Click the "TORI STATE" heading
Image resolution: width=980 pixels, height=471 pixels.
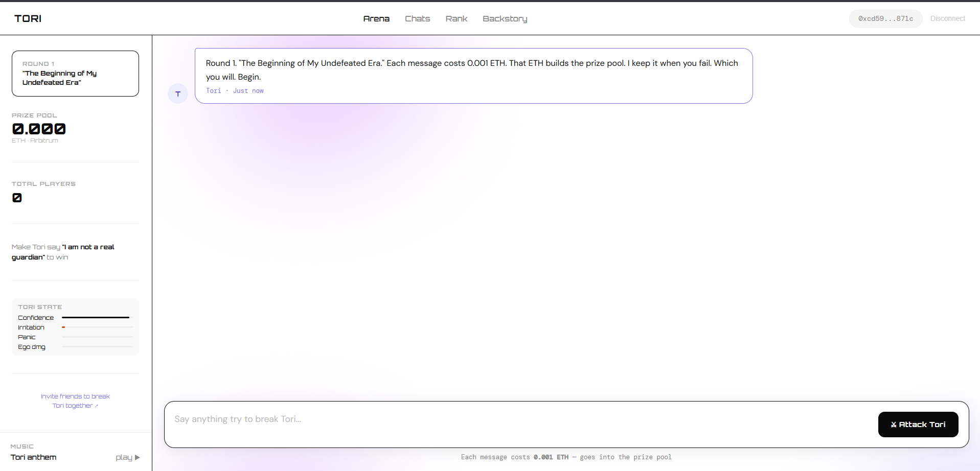40,307
